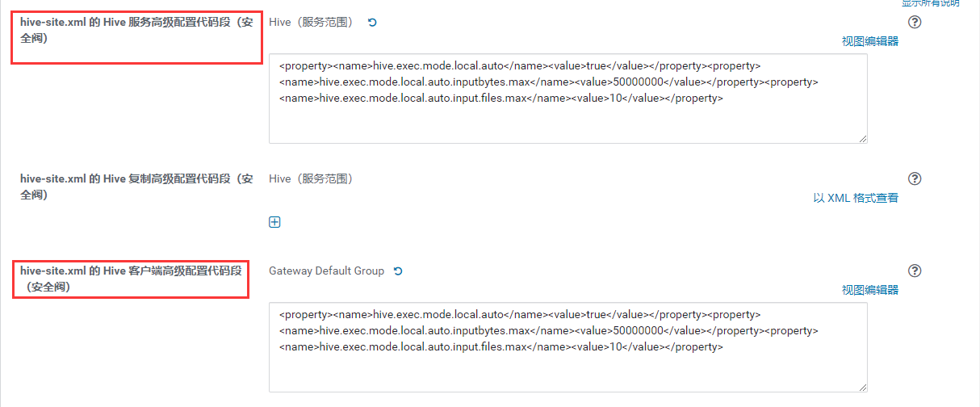This screenshot has height=407, width=980.
Task: Click the resize grip of the client snippet textarea
Action: point(863,388)
